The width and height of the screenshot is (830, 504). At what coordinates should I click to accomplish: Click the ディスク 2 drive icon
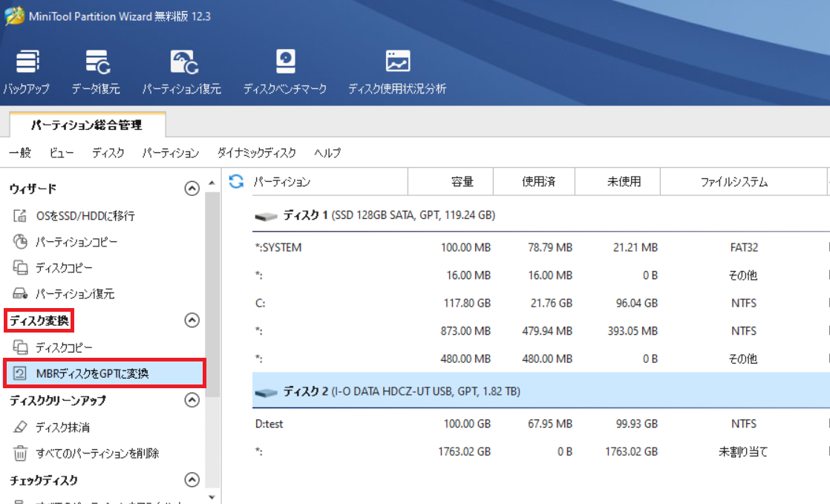[x=267, y=393]
